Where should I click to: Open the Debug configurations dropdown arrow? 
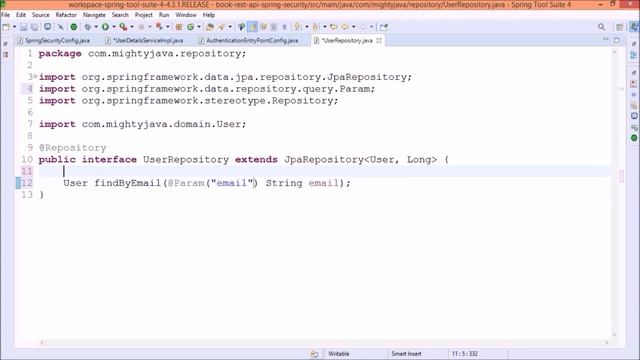pyautogui.click(x=96, y=27)
